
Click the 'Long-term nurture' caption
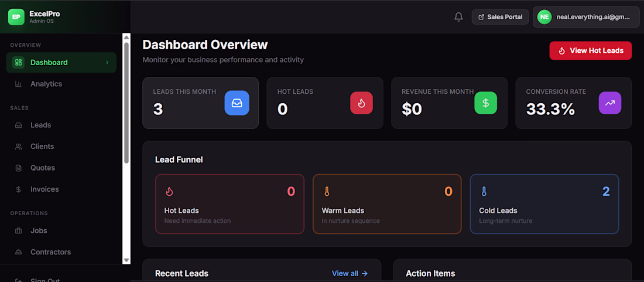pos(506,221)
